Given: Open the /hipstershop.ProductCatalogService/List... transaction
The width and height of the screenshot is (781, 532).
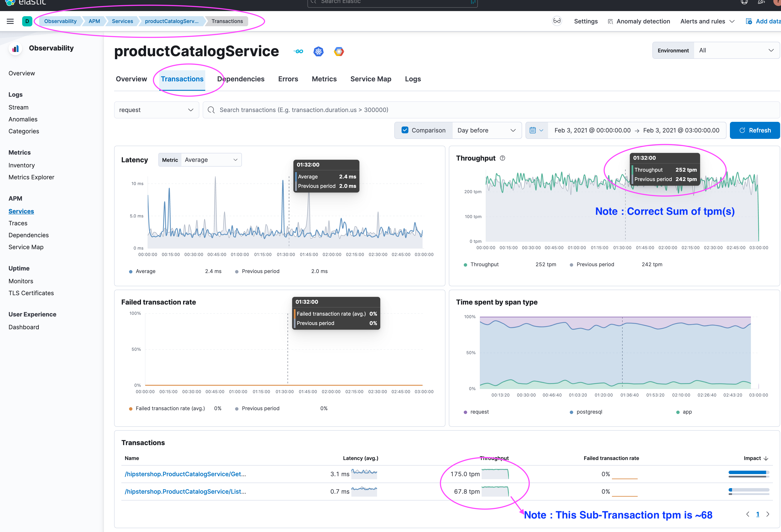Looking at the screenshot, I should tap(185, 491).
